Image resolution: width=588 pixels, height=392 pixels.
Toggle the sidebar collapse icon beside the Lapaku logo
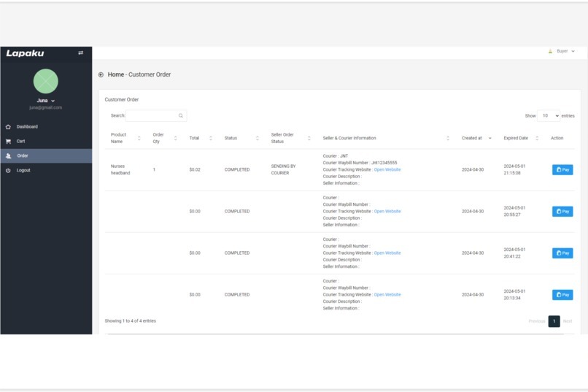[81, 53]
